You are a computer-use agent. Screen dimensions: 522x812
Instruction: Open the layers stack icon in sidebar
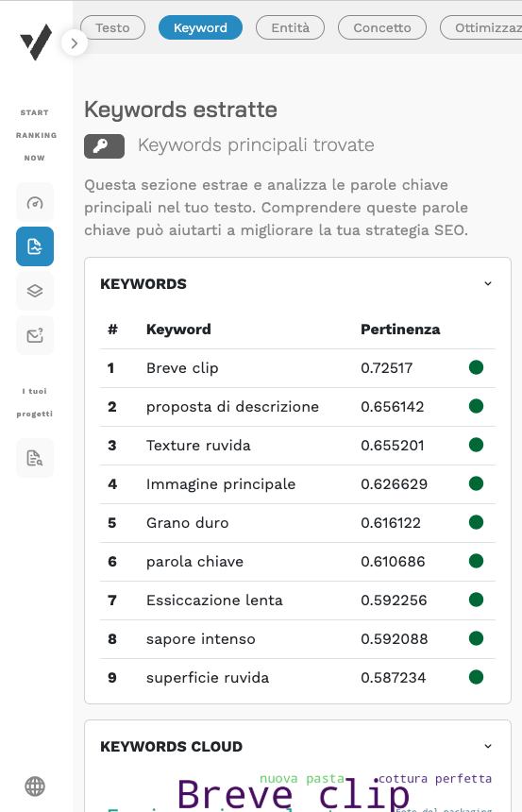(35, 291)
